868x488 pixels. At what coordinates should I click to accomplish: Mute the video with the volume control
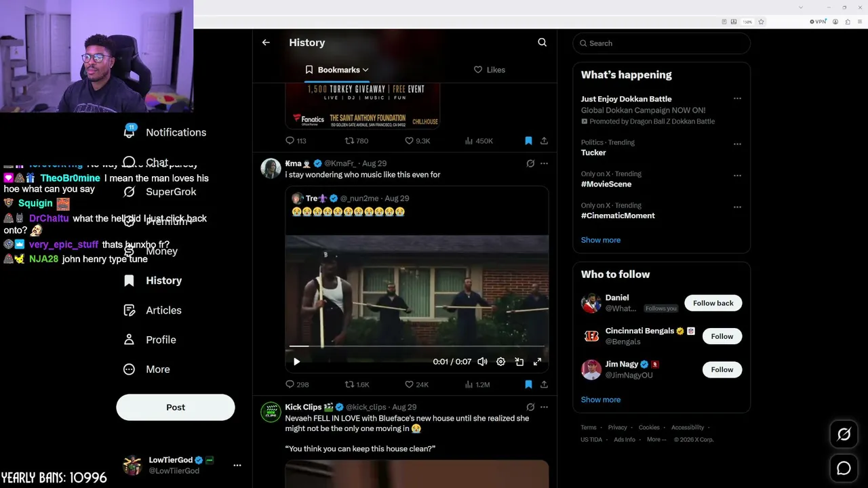[x=482, y=362]
